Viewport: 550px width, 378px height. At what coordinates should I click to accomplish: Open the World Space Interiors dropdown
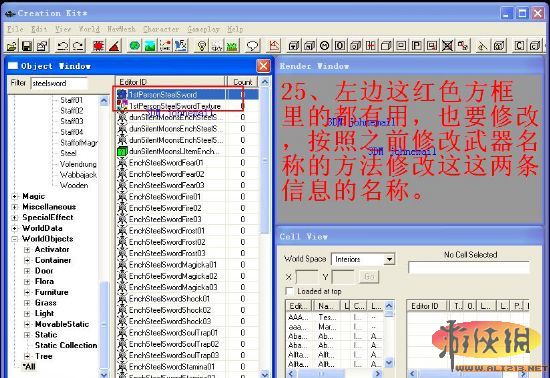point(388,259)
